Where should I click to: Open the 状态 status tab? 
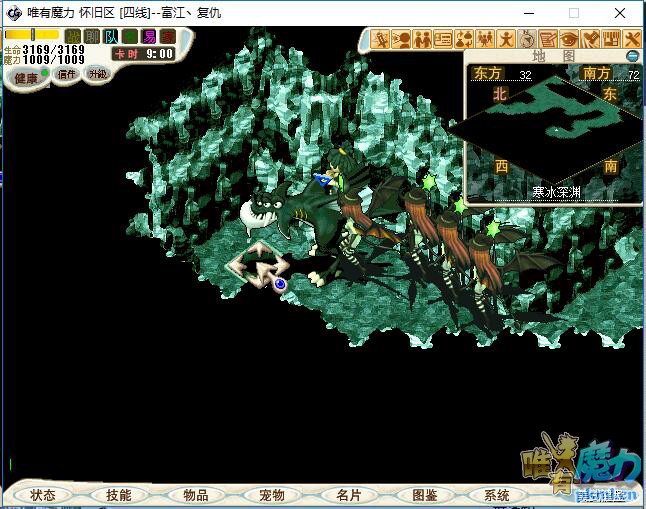pyautogui.click(x=43, y=495)
